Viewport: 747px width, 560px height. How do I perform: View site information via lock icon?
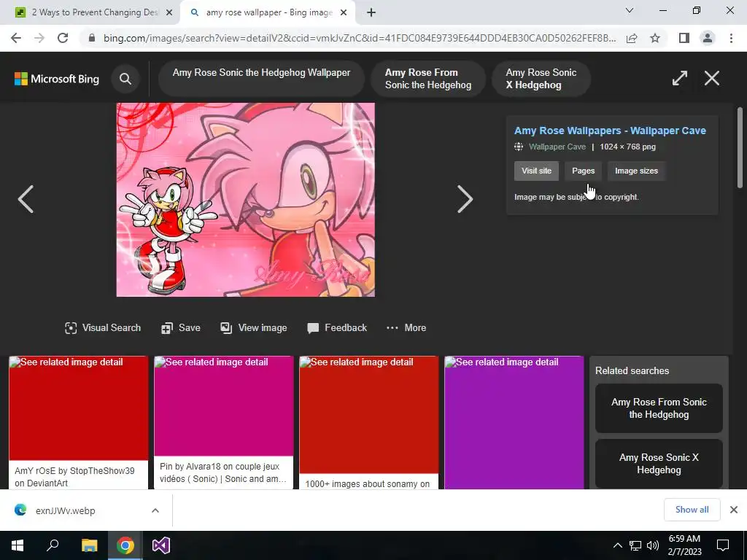[x=92, y=38]
